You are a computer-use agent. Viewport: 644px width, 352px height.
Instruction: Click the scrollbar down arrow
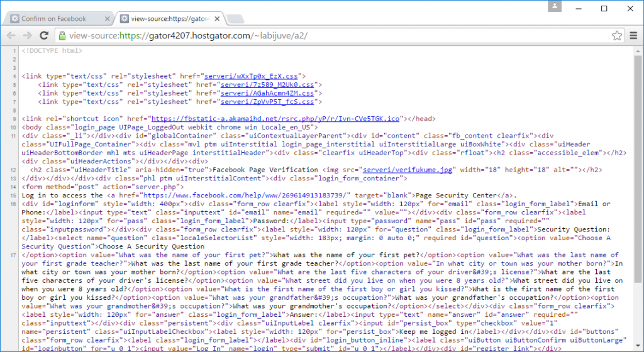coord(638,346)
